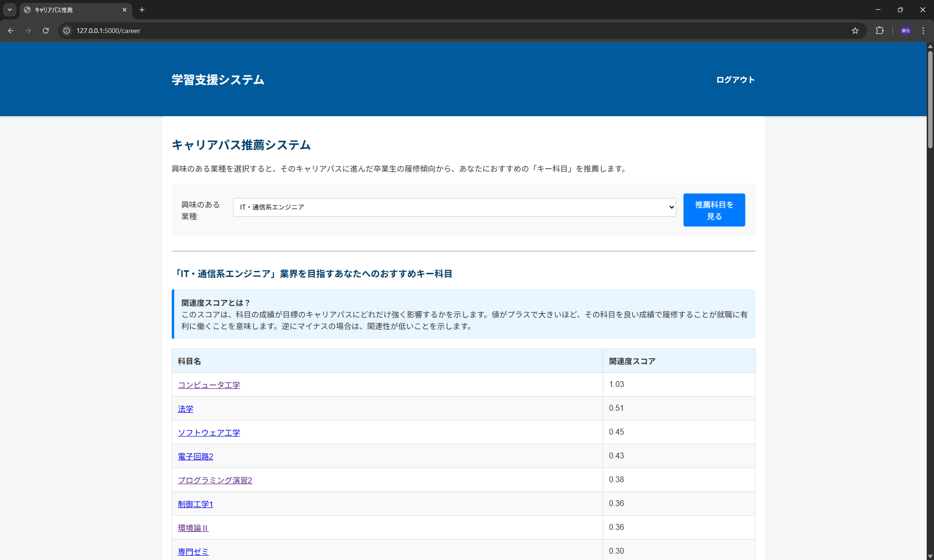Click the browser back arrow icon

(11, 31)
